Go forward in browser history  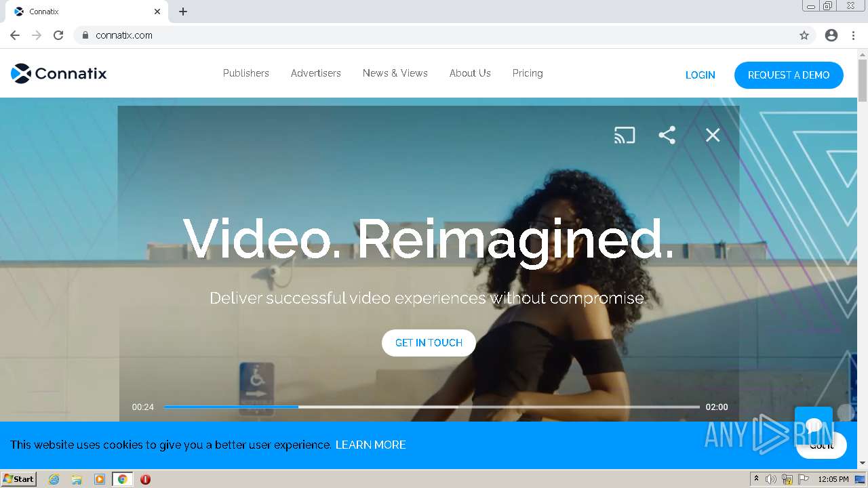37,35
